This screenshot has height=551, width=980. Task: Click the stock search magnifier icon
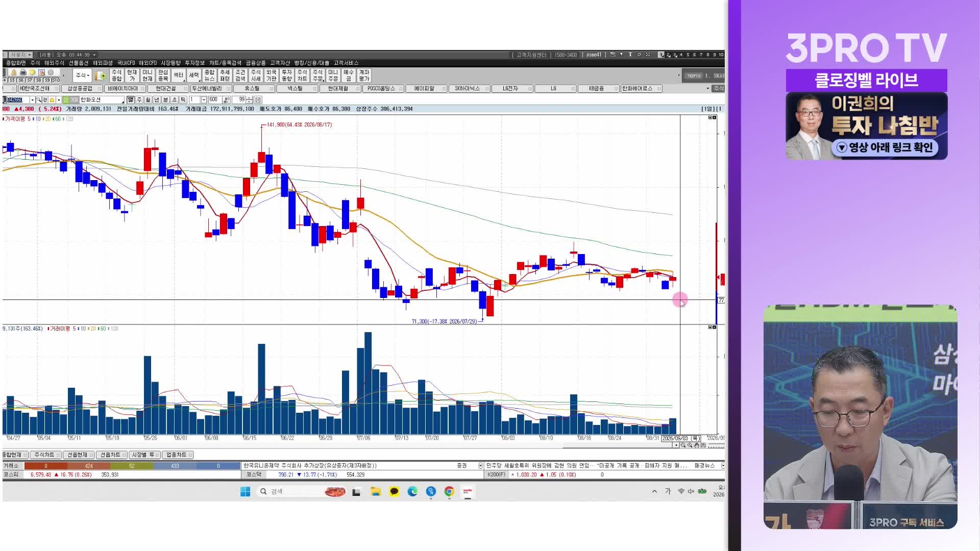pyautogui.click(x=39, y=100)
